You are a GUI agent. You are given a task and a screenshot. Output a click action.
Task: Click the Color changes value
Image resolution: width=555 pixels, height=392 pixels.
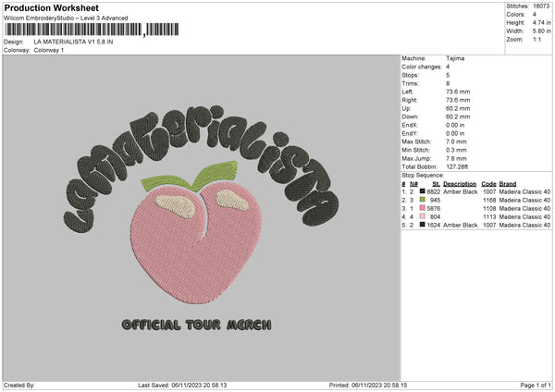(448, 67)
